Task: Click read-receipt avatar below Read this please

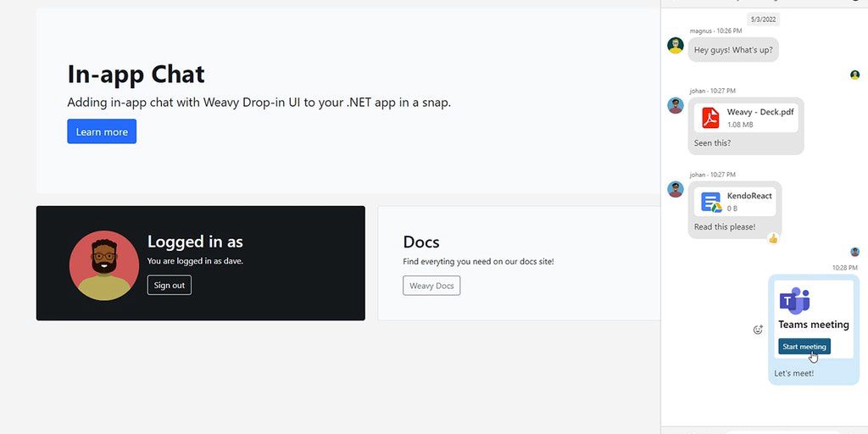Action: (854, 252)
